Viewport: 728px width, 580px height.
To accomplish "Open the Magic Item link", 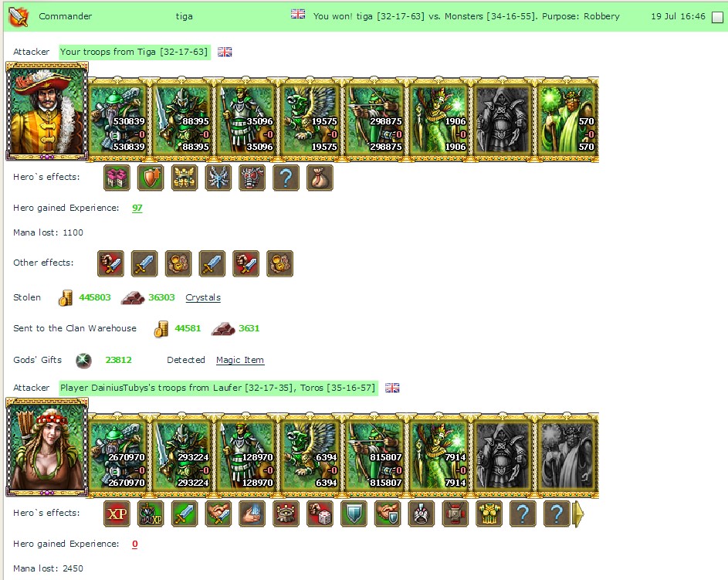I will [x=240, y=360].
